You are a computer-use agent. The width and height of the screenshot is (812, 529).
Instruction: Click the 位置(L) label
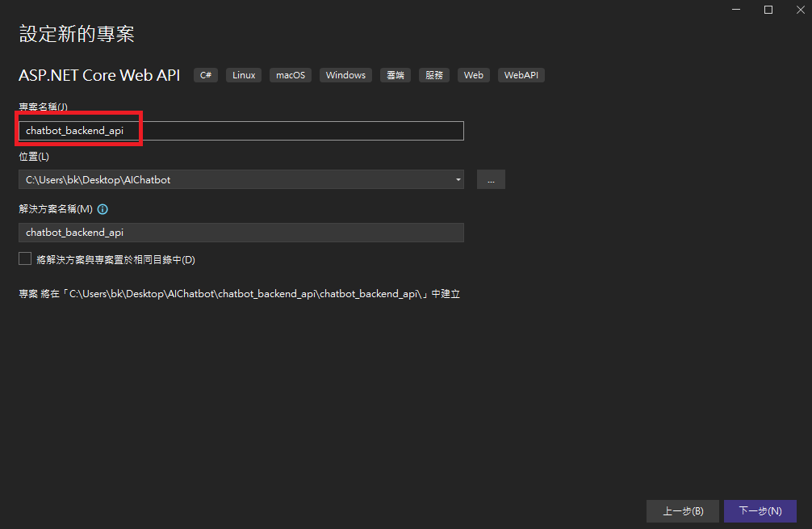pos(34,157)
